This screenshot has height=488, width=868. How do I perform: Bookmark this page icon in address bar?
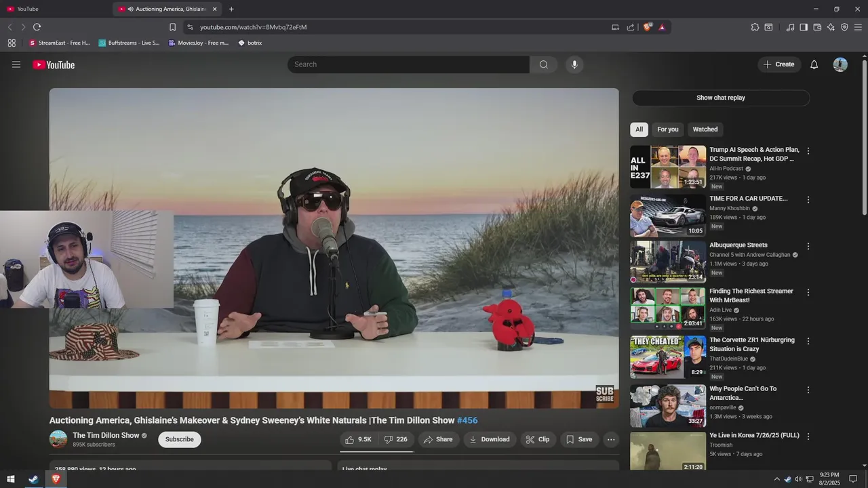pyautogui.click(x=172, y=27)
